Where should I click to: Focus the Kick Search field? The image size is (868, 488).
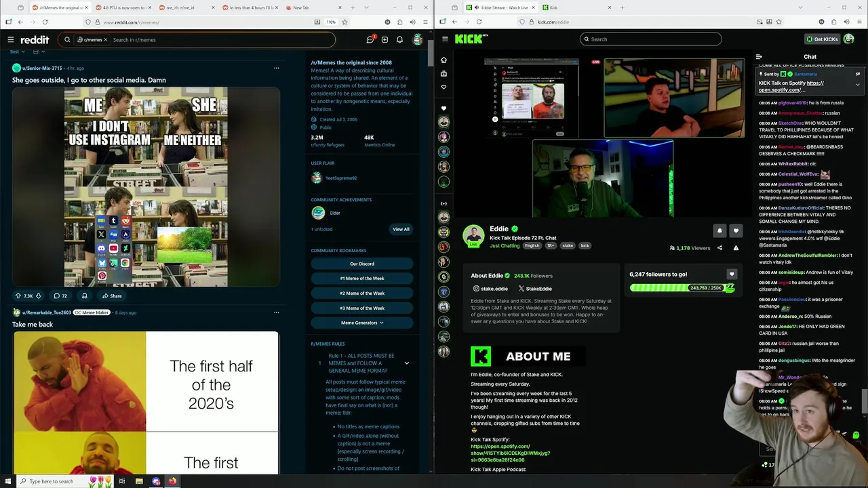point(650,39)
